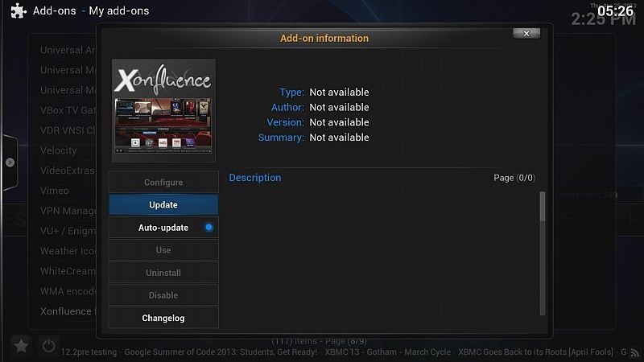644x362 pixels.
Task: Click 'Google Summer of Code 2013' ticker text
Action: tap(220, 352)
